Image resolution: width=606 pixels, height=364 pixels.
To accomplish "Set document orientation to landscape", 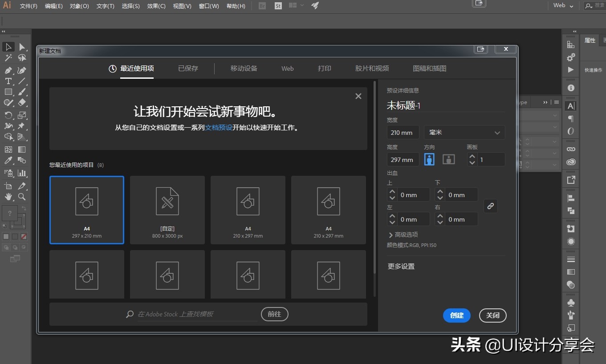I will click(448, 159).
